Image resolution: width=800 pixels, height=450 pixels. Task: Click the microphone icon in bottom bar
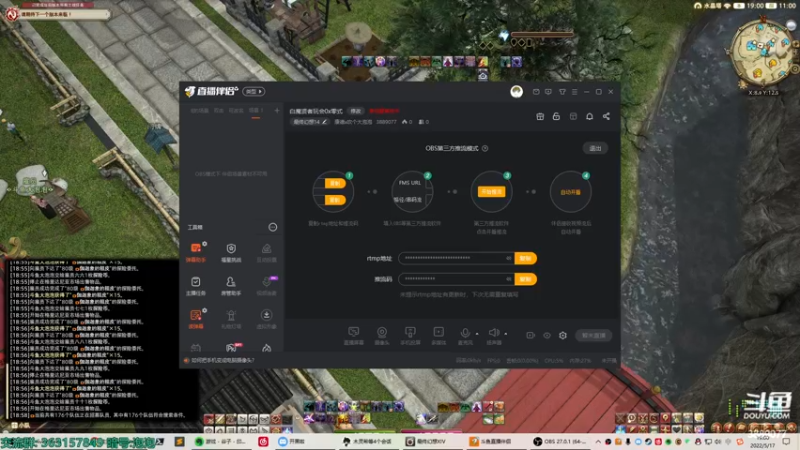[465, 335]
